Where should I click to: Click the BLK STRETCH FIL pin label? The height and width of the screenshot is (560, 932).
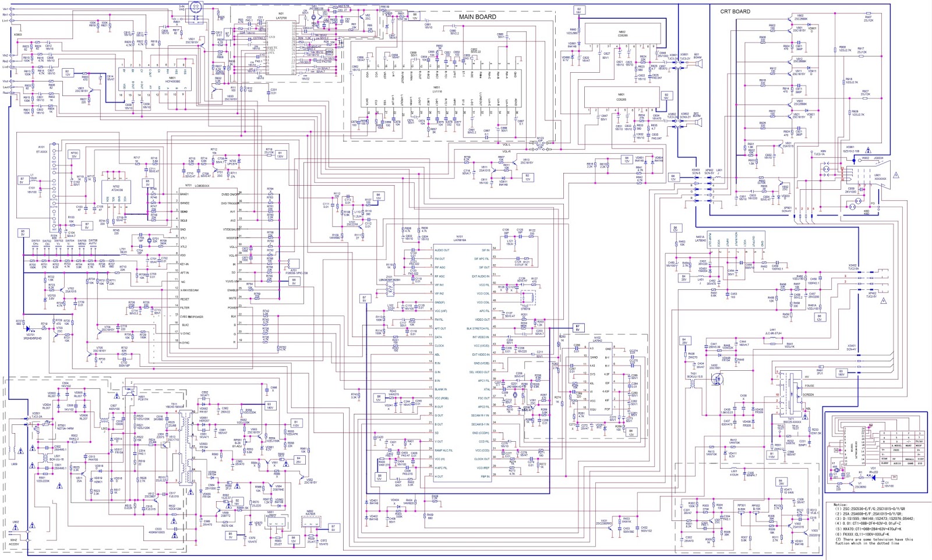(479, 328)
